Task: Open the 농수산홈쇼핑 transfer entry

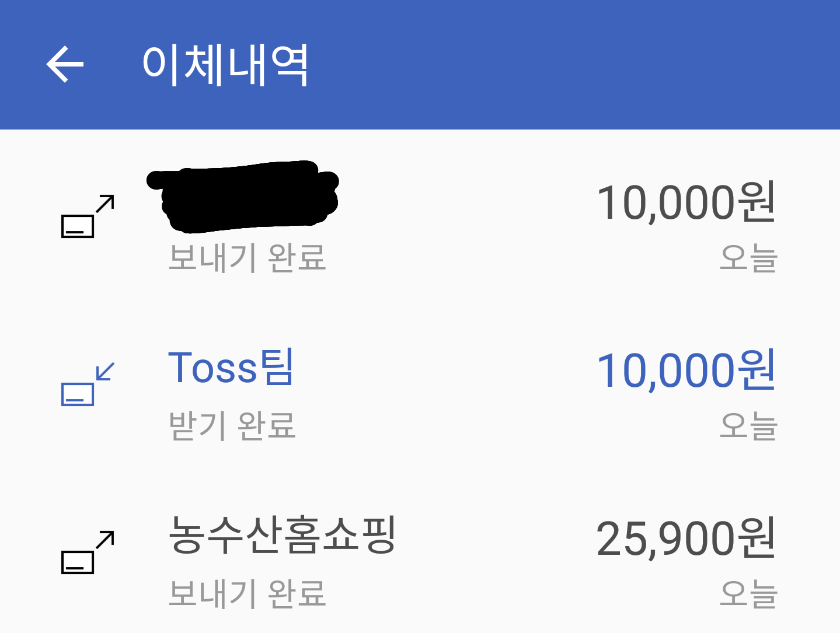Action: tap(282, 535)
